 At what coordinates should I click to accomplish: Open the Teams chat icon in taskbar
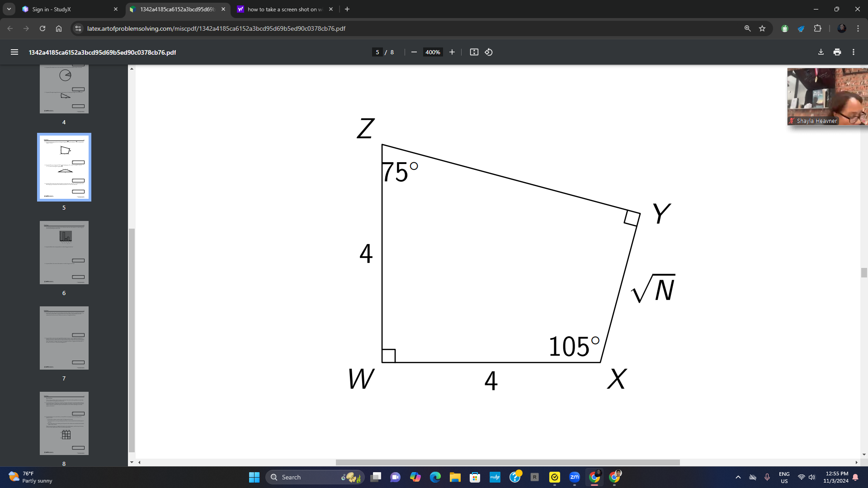pos(396,477)
